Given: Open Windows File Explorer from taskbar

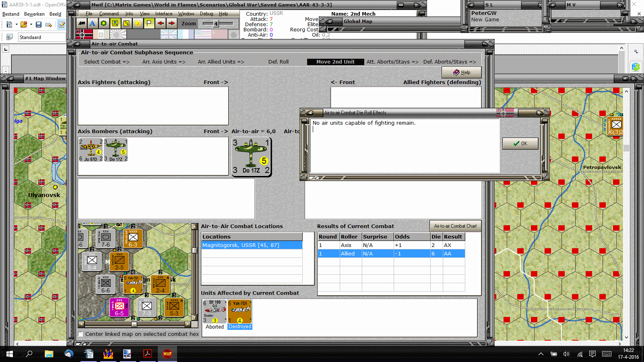Looking at the screenshot, I should coord(49,354).
